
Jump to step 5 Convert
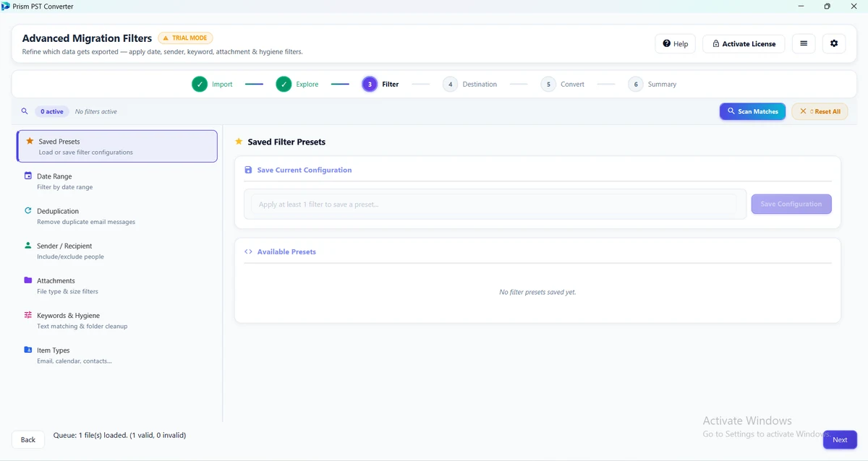(563, 84)
